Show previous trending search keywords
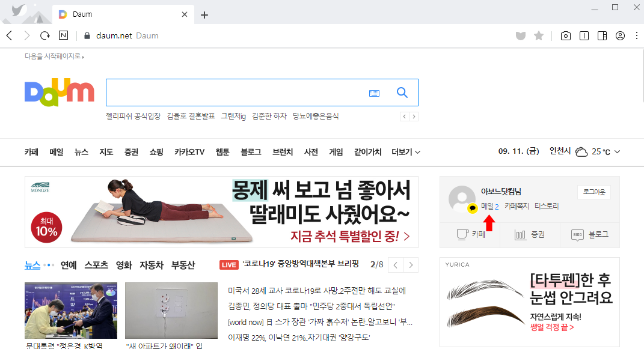The image size is (644, 349). click(405, 117)
